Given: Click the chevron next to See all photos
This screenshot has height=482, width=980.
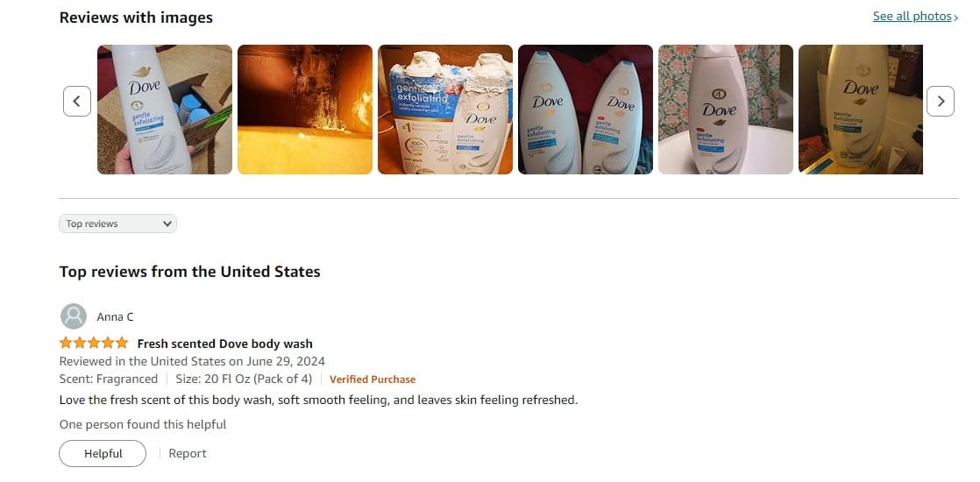Looking at the screenshot, I should coord(955,18).
